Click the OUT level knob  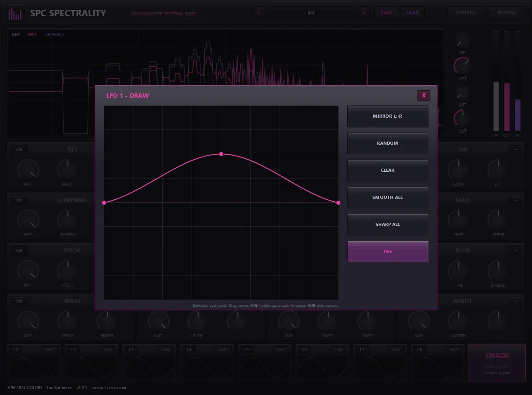point(462,119)
